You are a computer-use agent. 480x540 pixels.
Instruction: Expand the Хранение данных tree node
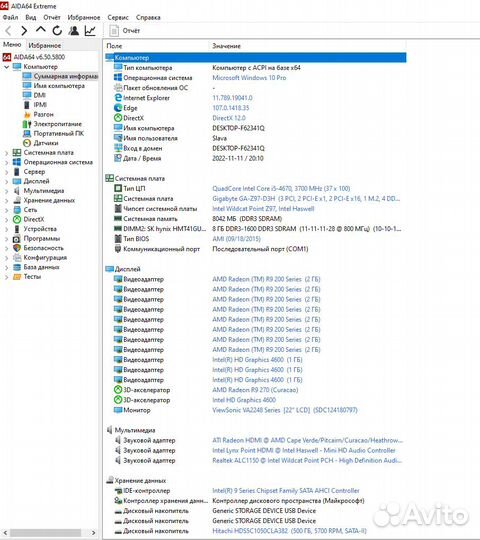(x=7, y=200)
